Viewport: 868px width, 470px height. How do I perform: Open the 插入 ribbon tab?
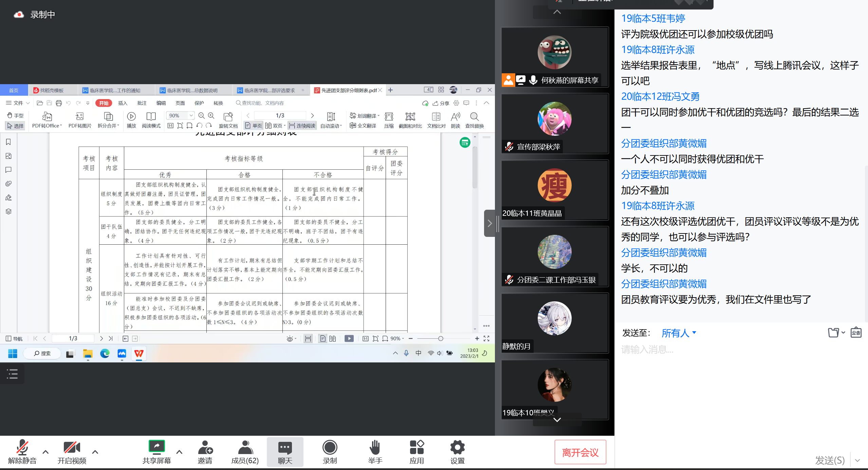[123, 103]
